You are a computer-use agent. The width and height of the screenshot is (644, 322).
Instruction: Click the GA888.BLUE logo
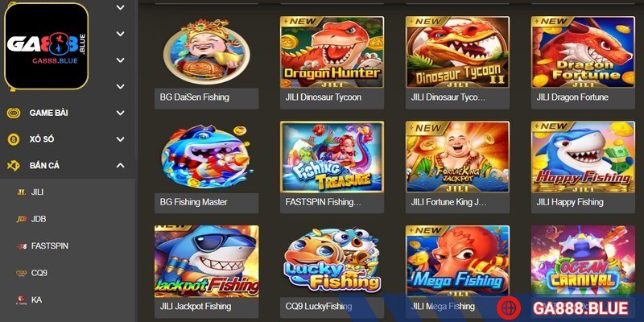[47, 46]
